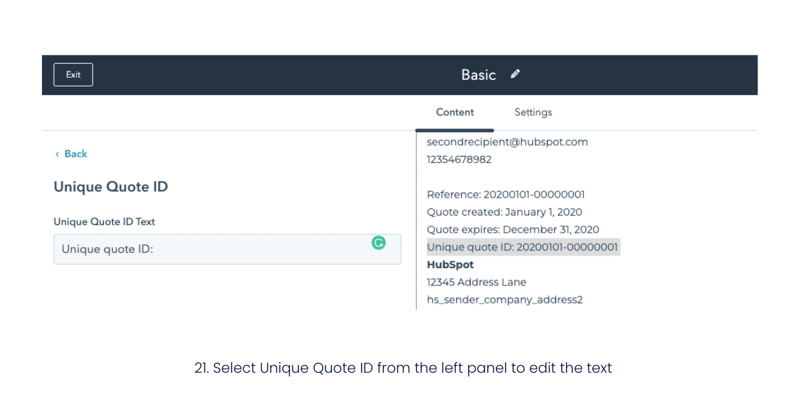Click the Quote expires date line
The width and height of the screenshot is (800, 418).
tap(513, 230)
